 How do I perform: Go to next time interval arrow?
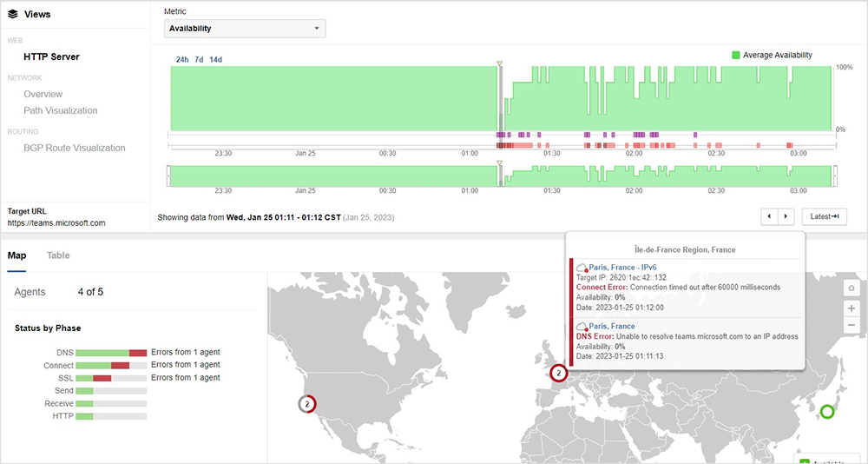click(x=786, y=216)
